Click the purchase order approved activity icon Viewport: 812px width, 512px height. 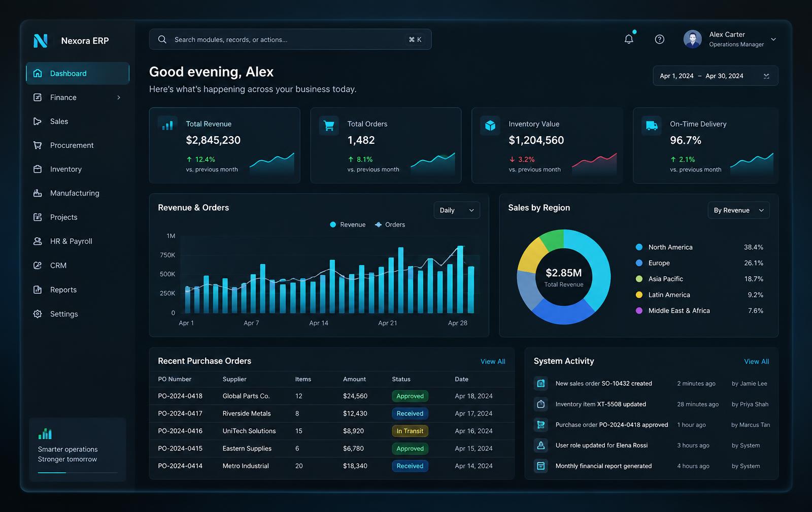click(x=541, y=425)
